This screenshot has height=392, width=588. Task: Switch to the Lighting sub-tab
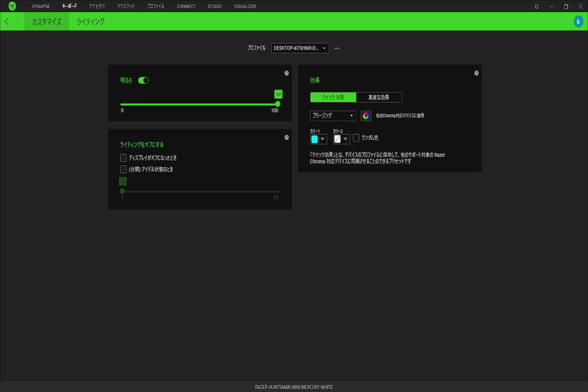tap(91, 22)
